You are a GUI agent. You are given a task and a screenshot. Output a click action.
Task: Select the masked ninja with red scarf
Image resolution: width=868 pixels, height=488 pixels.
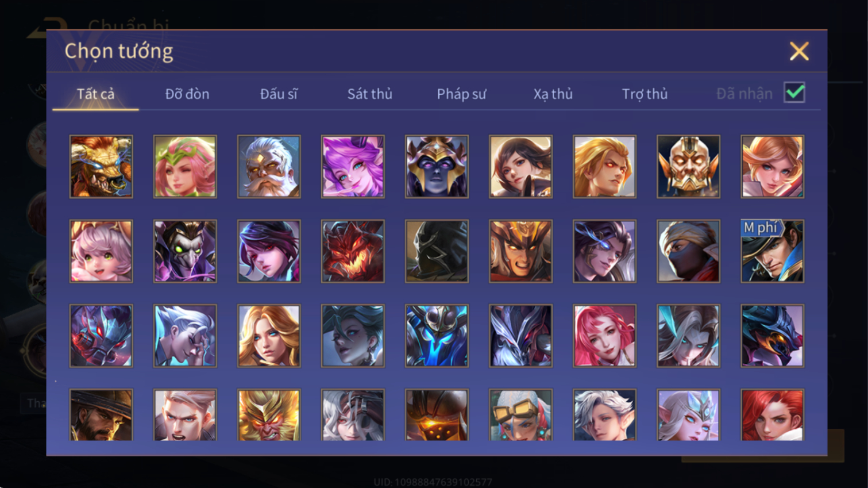click(x=688, y=251)
